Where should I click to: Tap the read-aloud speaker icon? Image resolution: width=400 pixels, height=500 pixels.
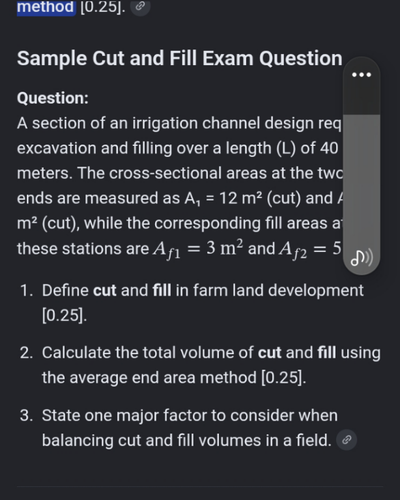[362, 258]
